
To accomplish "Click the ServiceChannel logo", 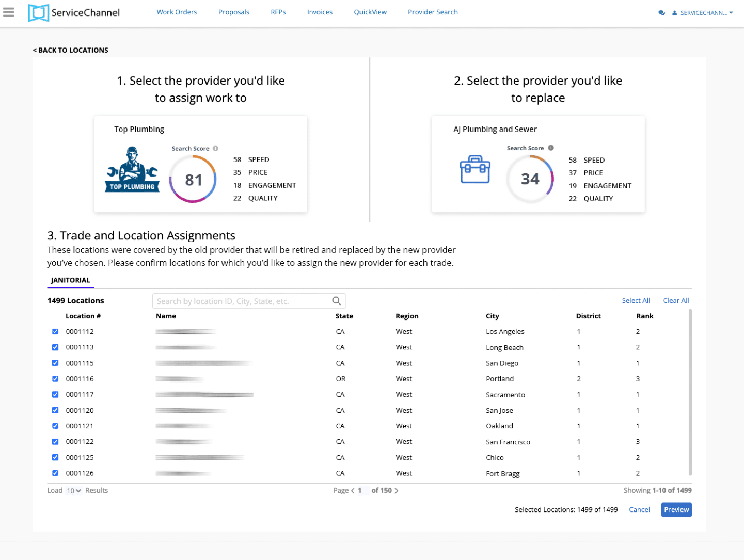I will (x=73, y=13).
